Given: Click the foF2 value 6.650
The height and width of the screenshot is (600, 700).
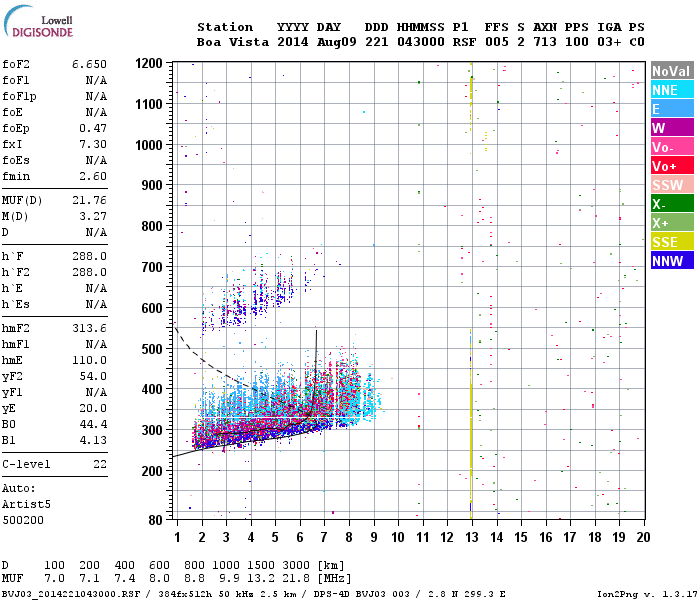Looking at the screenshot, I should click(x=89, y=64).
